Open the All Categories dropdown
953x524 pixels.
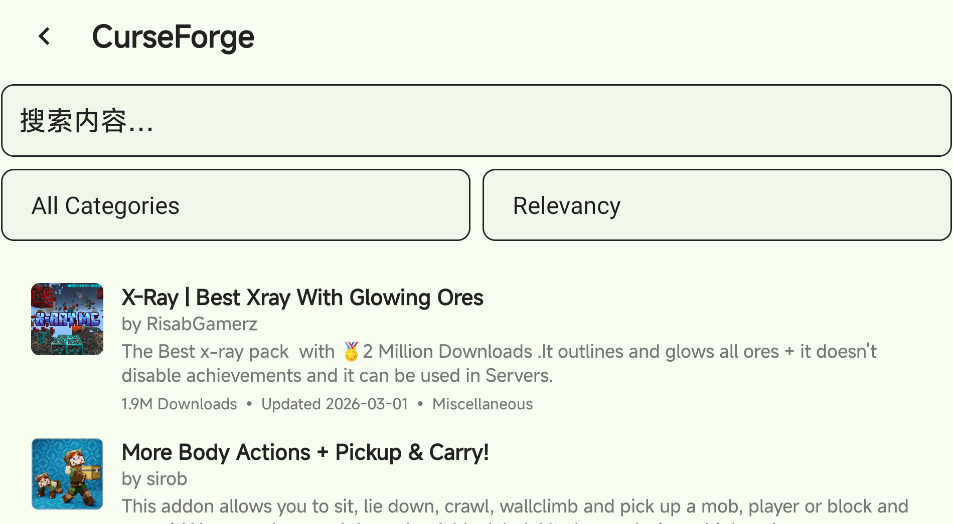click(236, 205)
